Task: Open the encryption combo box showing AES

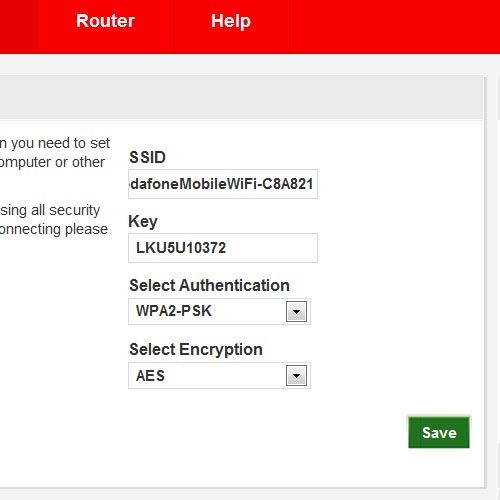Action: [219, 375]
